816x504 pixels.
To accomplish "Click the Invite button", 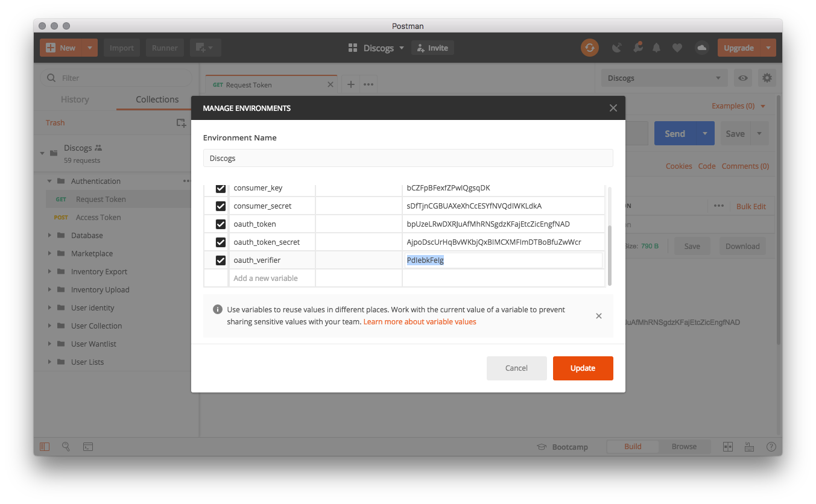I will pyautogui.click(x=432, y=48).
